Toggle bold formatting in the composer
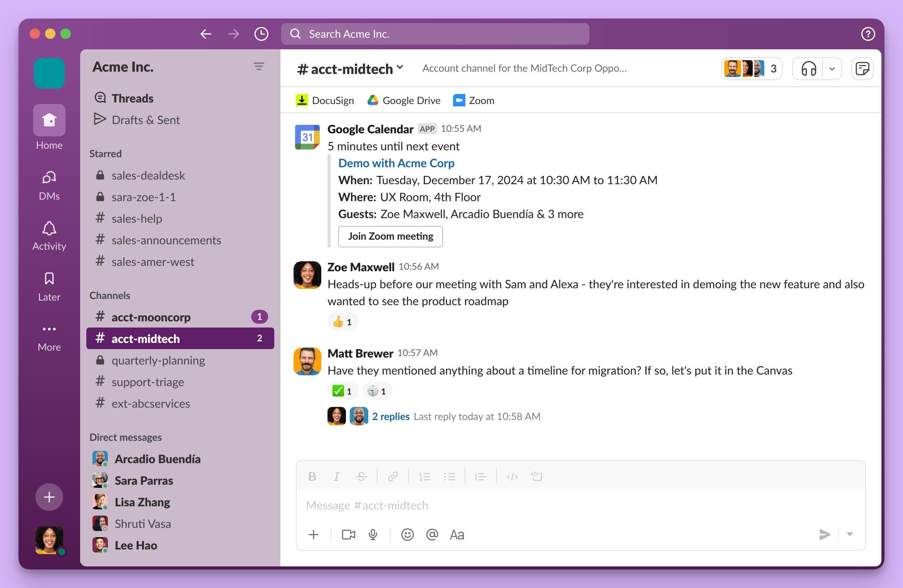Image resolution: width=903 pixels, height=588 pixels. tap(312, 477)
